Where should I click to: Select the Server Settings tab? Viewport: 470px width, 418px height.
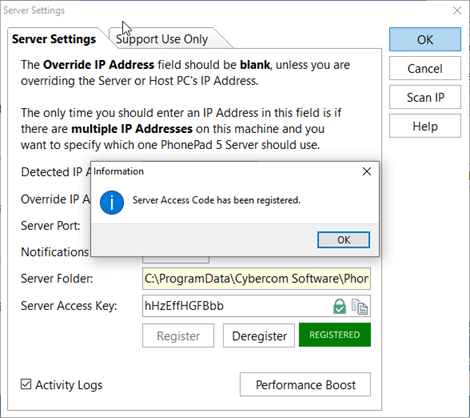(54, 39)
